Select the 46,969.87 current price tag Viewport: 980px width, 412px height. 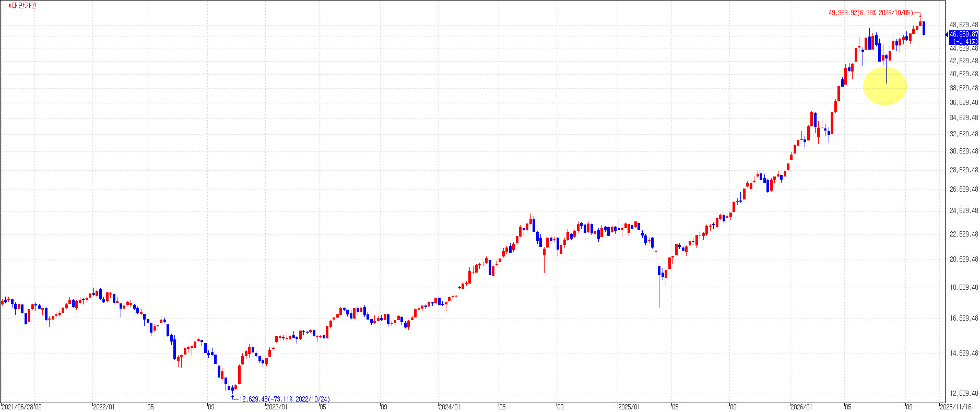click(964, 34)
